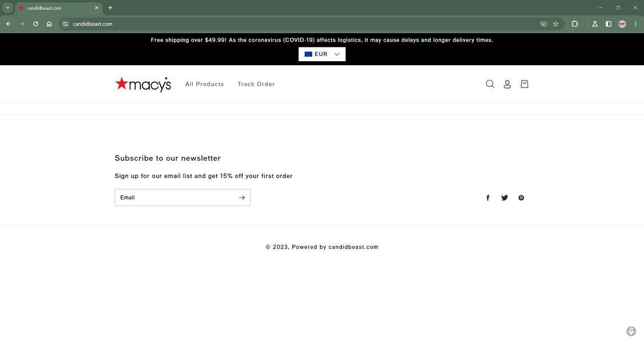Open the Facebook social icon in footer

[488, 197]
